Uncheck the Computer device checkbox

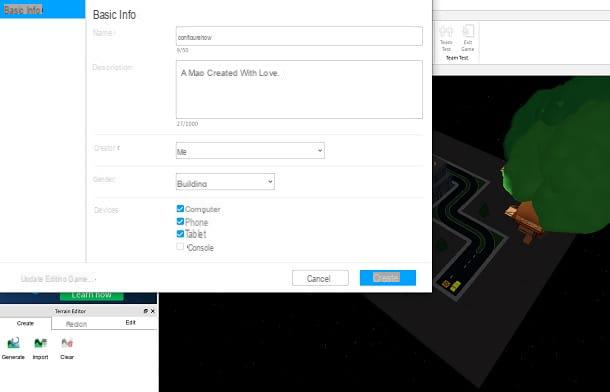(180, 209)
